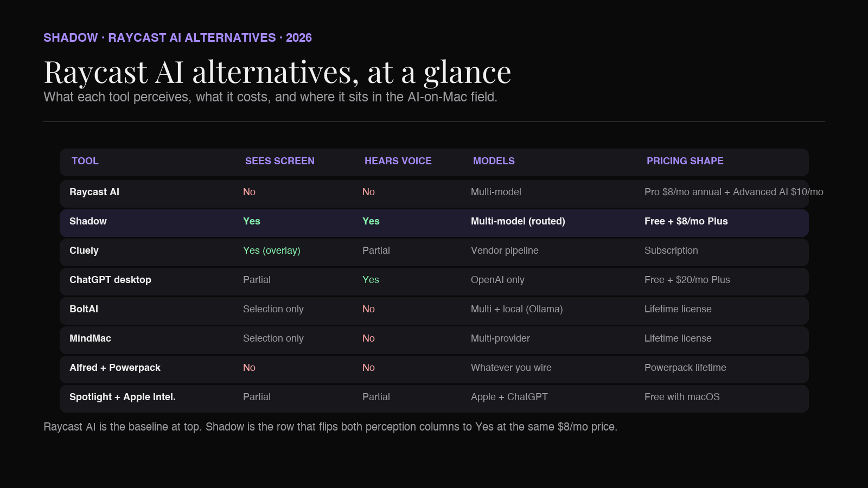Screen dimensions: 868x488
Task: Select the Spotlight + Apple Intel. cell
Action: pos(123,397)
